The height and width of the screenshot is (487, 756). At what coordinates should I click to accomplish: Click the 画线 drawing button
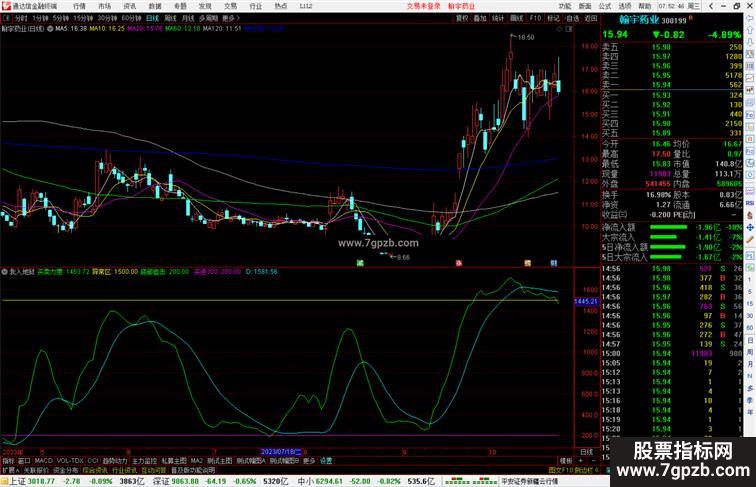516,18
